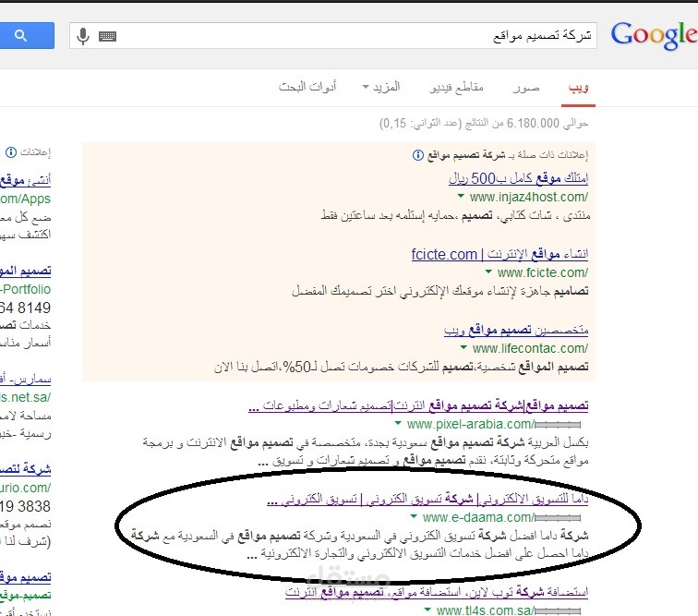This screenshot has width=698, height=616.
Task: Expand arrow next to www.pixel-arabia.com
Action: [x=398, y=423]
